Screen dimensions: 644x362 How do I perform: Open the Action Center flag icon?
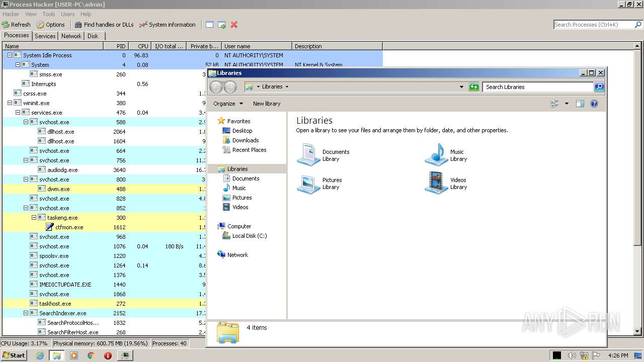tap(596, 355)
